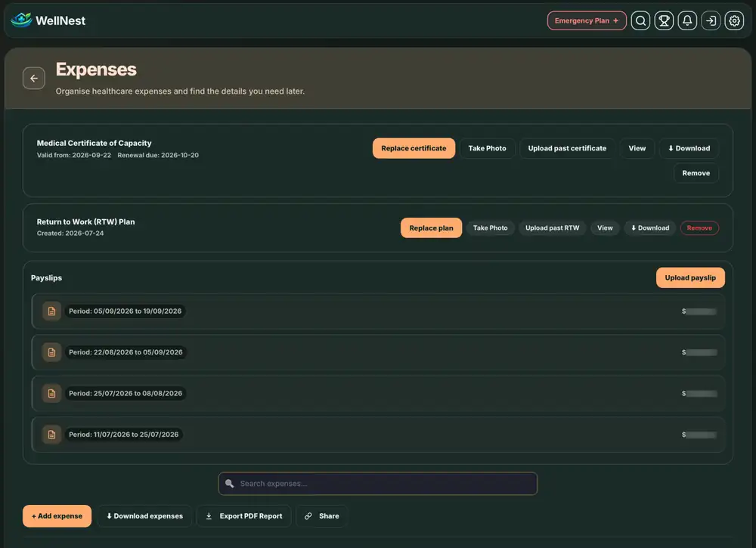Click the Payslips section heading
756x548 pixels.
(x=46, y=278)
